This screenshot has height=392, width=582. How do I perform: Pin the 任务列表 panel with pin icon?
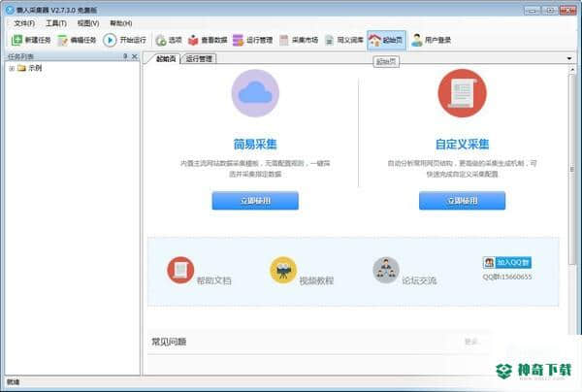tap(125, 56)
